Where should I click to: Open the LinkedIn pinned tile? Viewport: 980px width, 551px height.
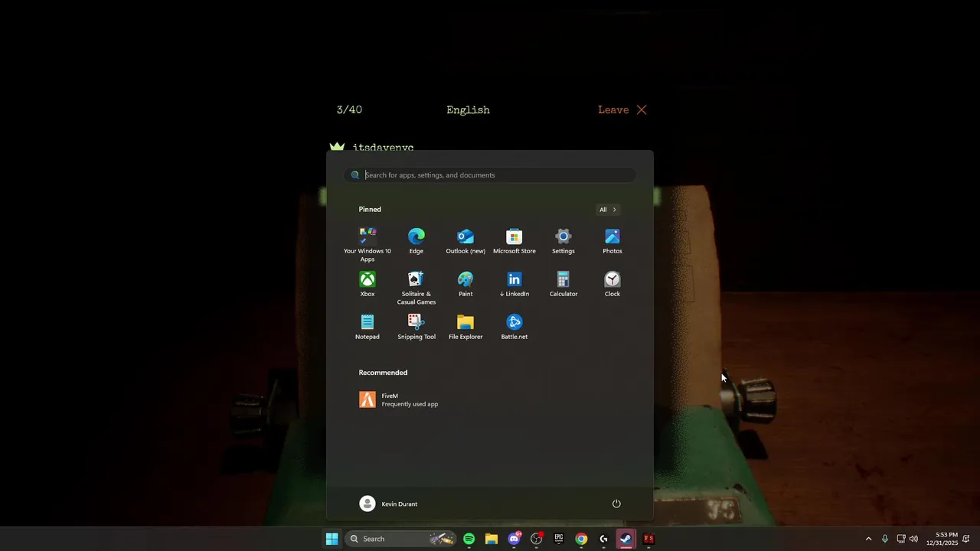pos(514,284)
